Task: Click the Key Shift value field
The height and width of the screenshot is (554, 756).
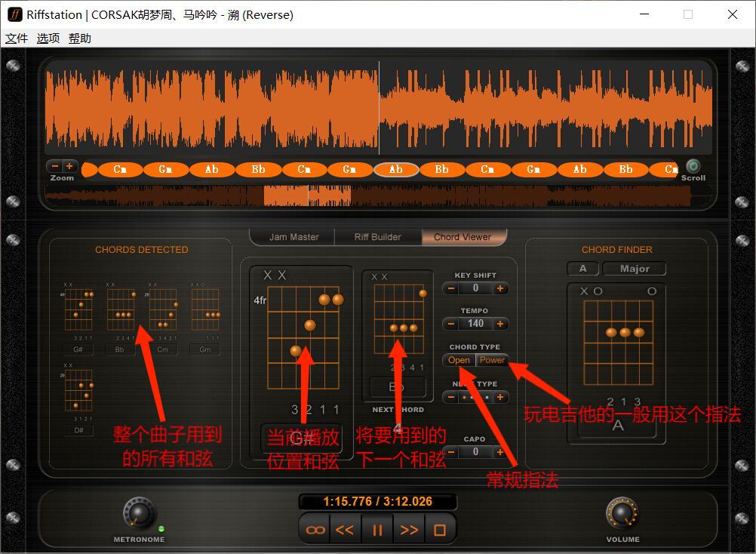Action: (475, 288)
